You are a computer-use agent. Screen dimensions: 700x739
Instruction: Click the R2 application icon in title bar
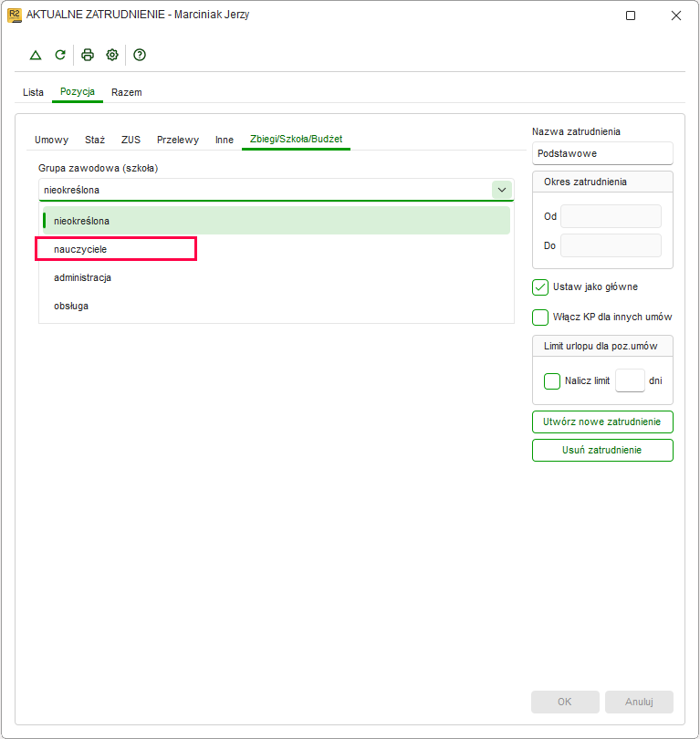pyautogui.click(x=15, y=16)
